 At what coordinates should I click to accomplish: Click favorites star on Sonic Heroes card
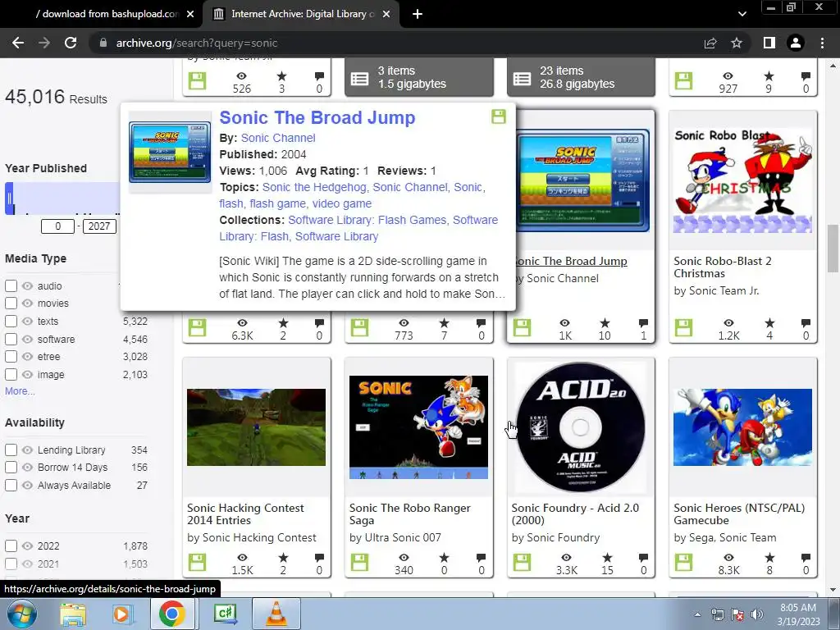[x=769, y=558]
